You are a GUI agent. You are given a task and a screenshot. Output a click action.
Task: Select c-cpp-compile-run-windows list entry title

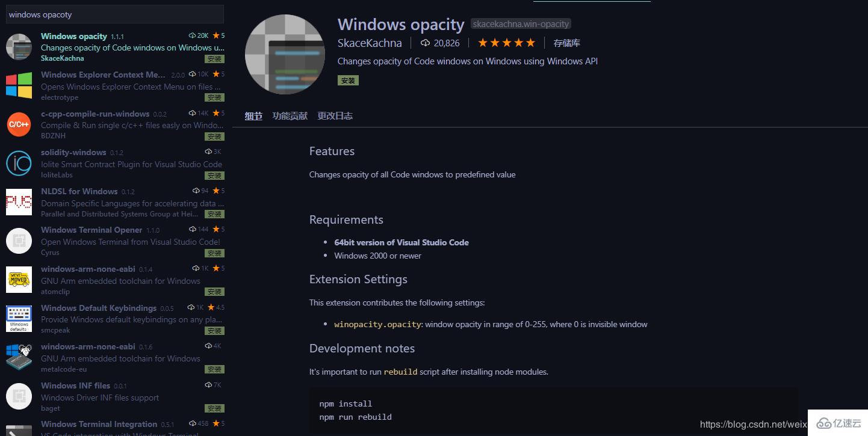95,114
